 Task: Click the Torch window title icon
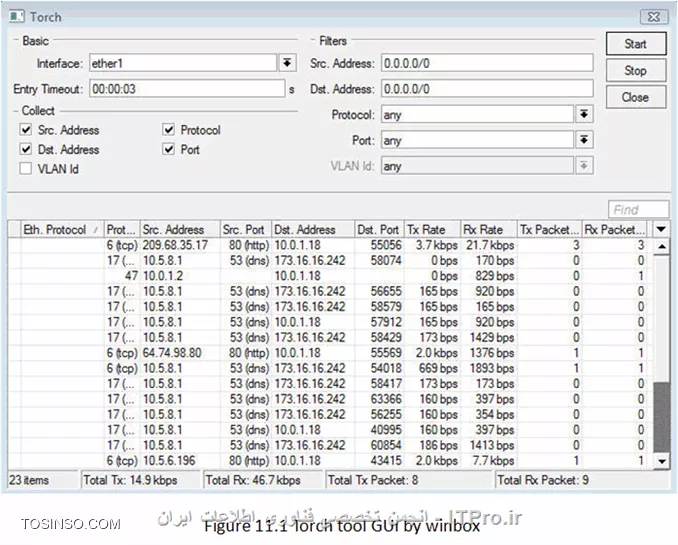click(x=17, y=17)
